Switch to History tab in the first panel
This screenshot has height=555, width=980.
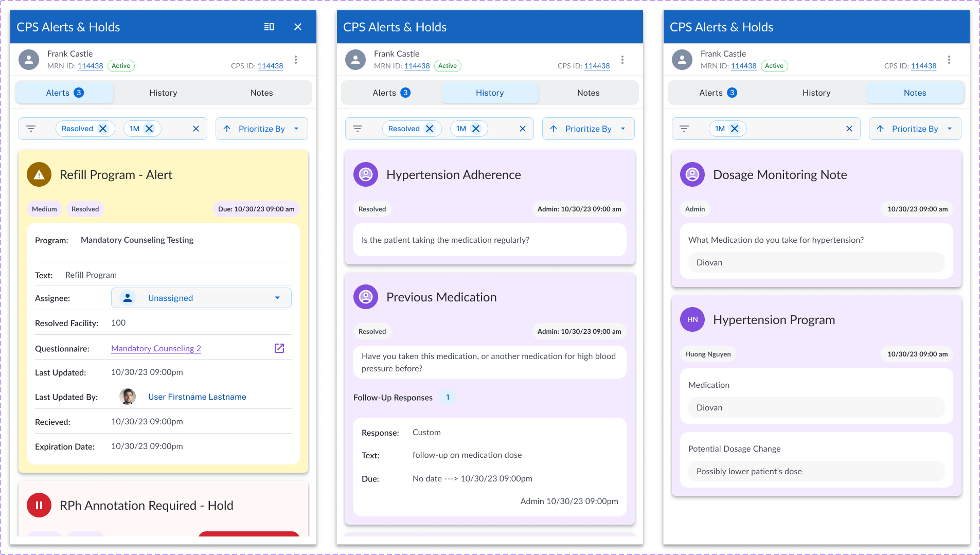point(163,93)
